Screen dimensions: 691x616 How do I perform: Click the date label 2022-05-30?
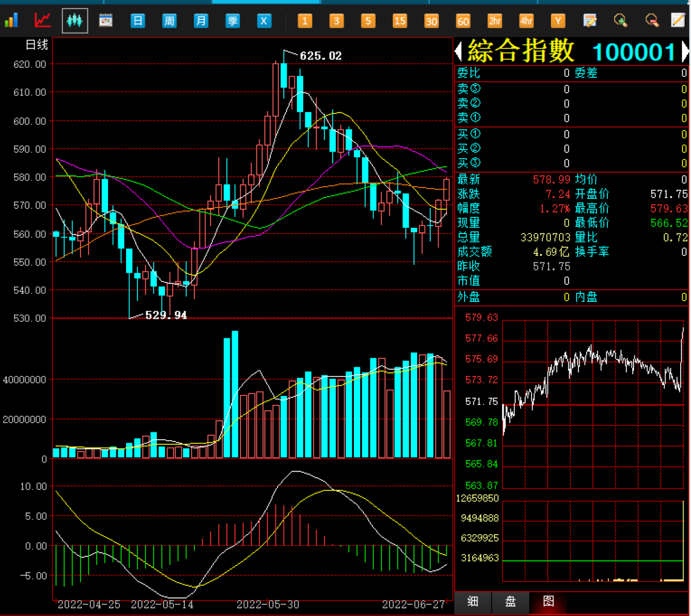(x=268, y=604)
